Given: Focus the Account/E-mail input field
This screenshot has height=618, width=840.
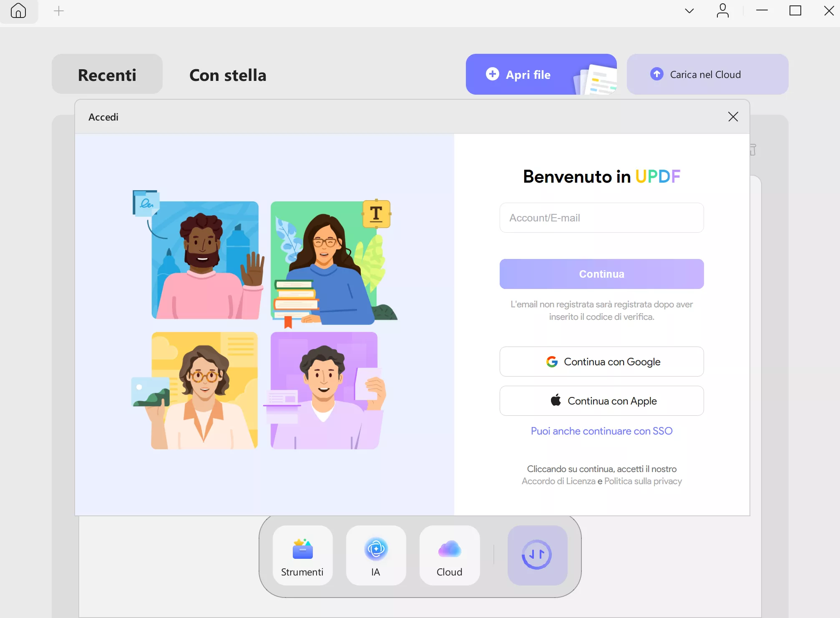Looking at the screenshot, I should pyautogui.click(x=601, y=218).
